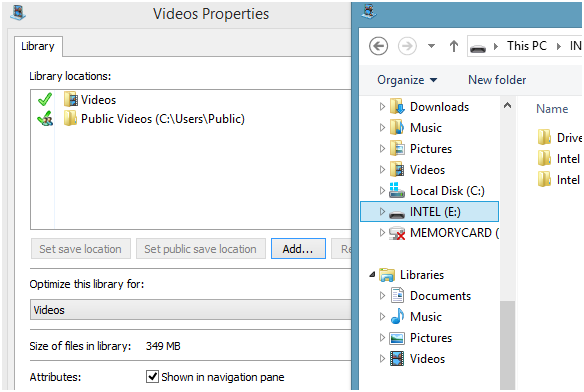Click the navigation pane scroll up arrow
Image resolution: width=584 pixels, height=392 pixels.
pyautogui.click(x=507, y=106)
